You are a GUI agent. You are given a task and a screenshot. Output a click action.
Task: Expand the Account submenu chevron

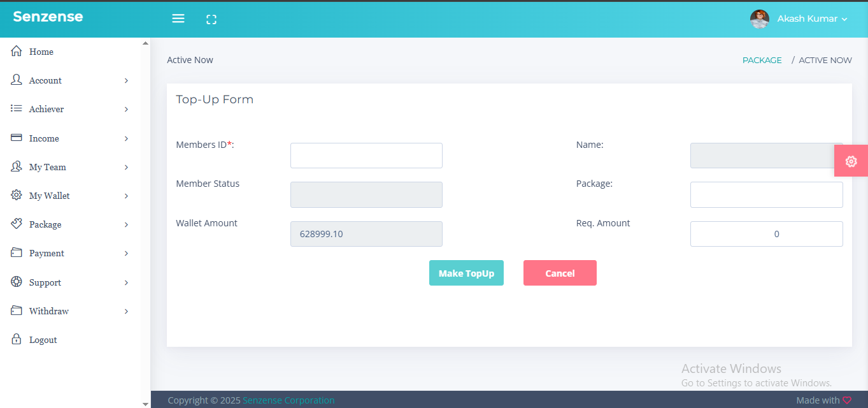[x=126, y=80]
